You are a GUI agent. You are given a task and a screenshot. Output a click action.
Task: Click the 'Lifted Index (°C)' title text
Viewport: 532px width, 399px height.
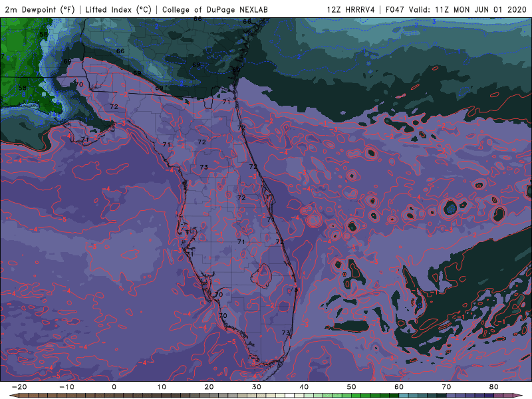[118, 9]
